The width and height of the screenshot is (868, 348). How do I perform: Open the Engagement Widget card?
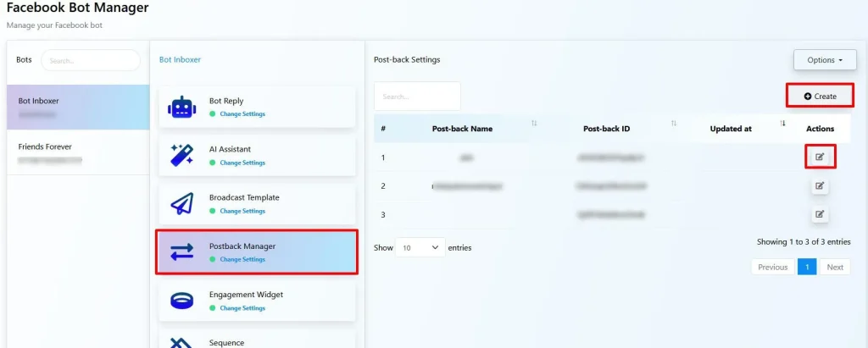(x=258, y=301)
